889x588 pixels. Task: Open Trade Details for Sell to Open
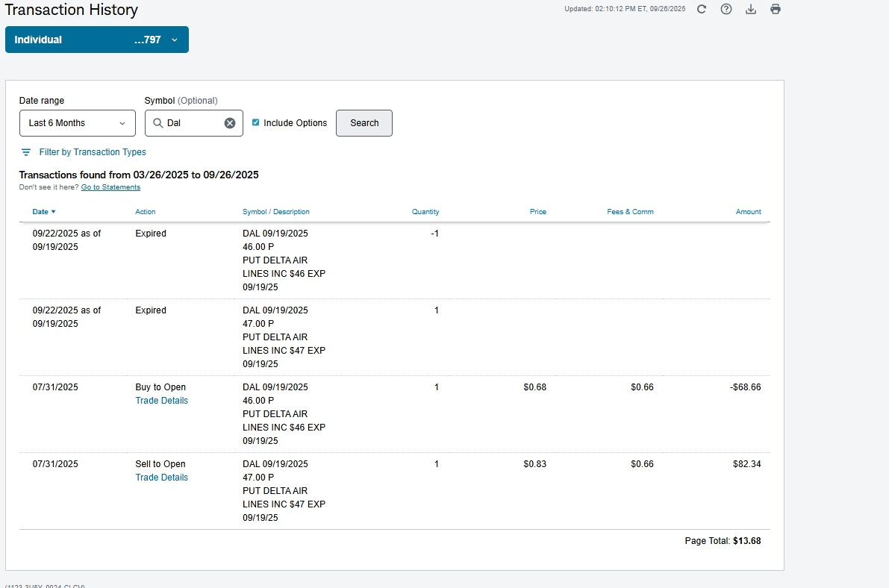click(161, 478)
